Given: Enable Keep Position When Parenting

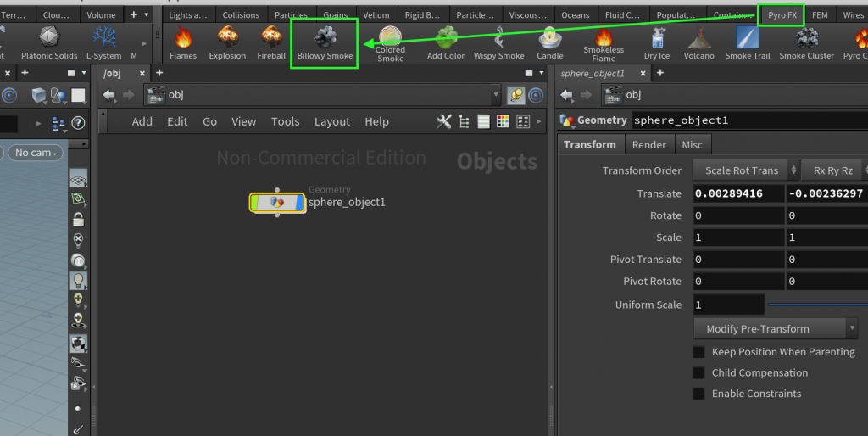Looking at the screenshot, I should pos(699,352).
